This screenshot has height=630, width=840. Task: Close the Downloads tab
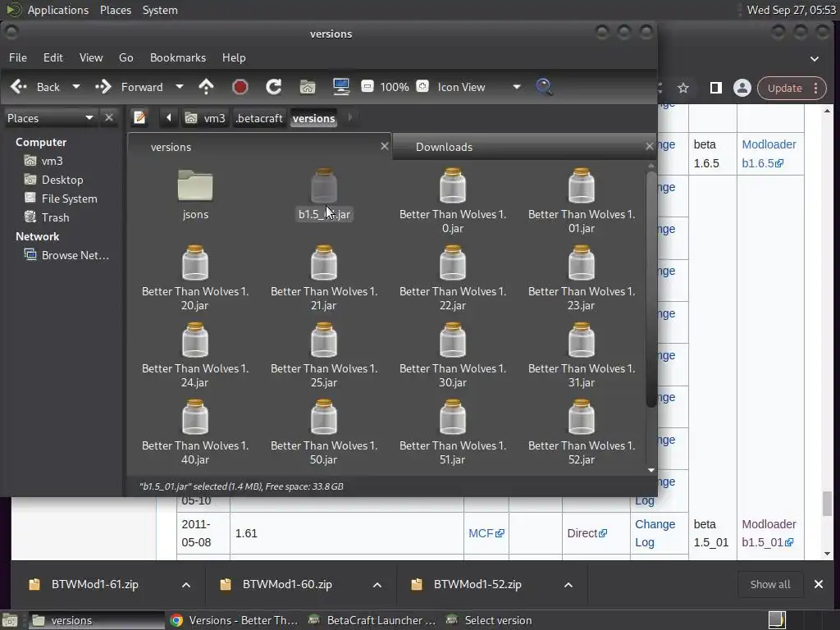pos(650,146)
